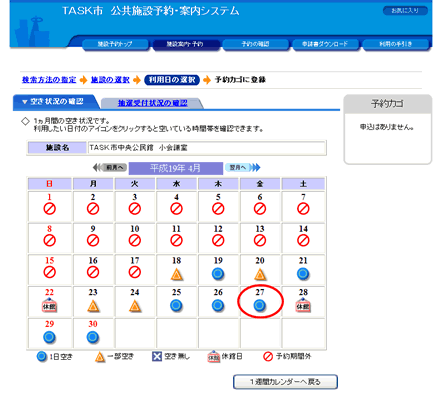Viewport: 440px width, 395px height.
Task: Click the closed-day 休館 icon on April 22
Action: coord(49,305)
